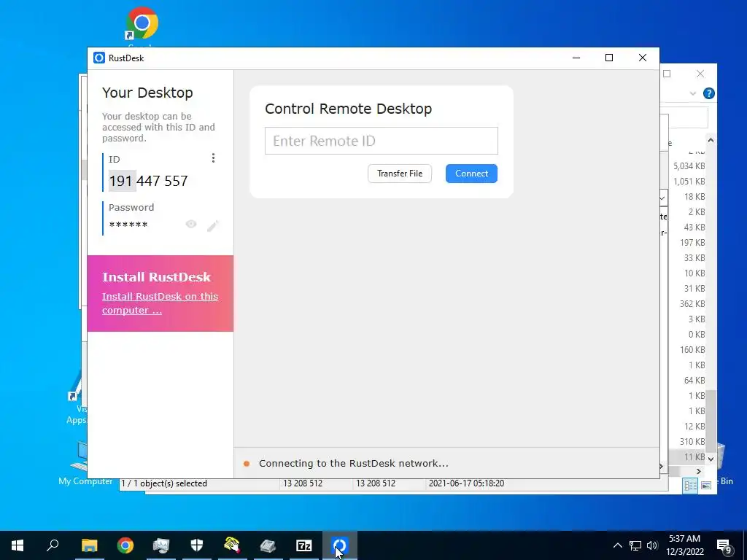Click the Transfer File button
The width and height of the screenshot is (747, 560).
click(400, 174)
